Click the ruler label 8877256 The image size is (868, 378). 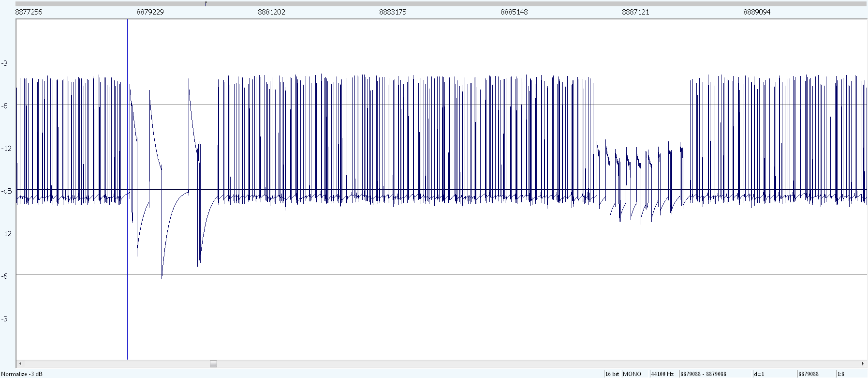coord(29,12)
